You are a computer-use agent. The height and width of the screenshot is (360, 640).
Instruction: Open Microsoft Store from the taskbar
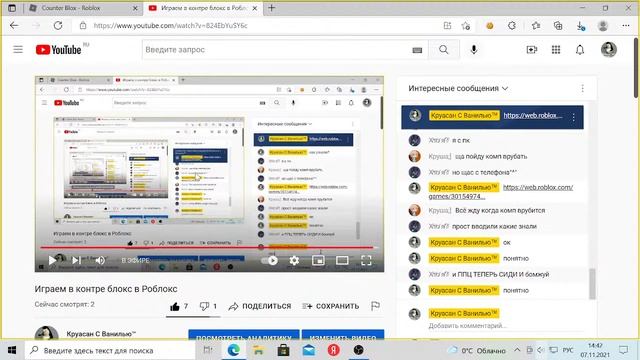[x=283, y=350]
